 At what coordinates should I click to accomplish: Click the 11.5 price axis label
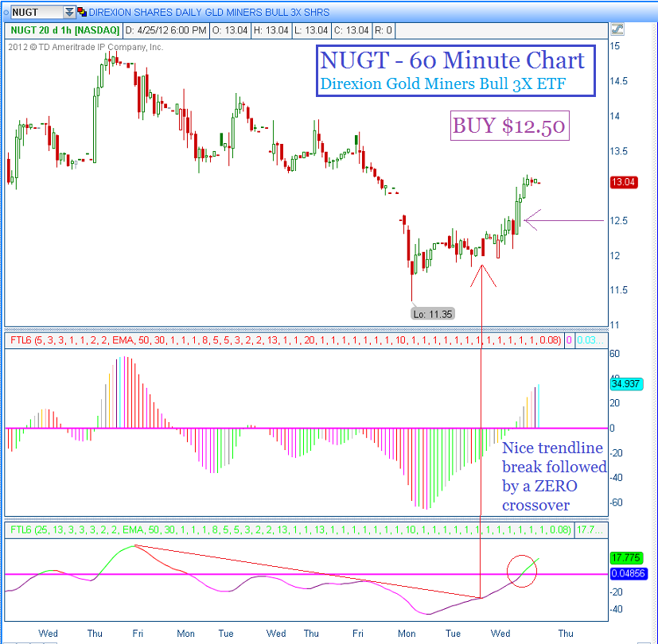pyautogui.click(x=619, y=290)
